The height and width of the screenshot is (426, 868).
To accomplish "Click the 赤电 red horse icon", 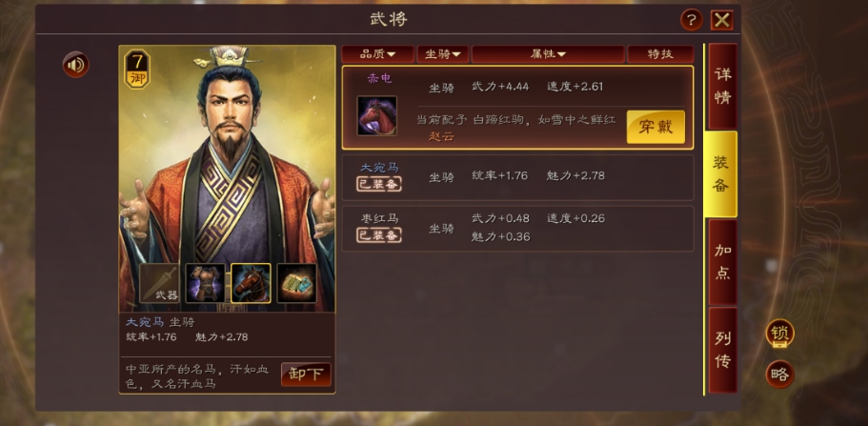I will click(377, 115).
